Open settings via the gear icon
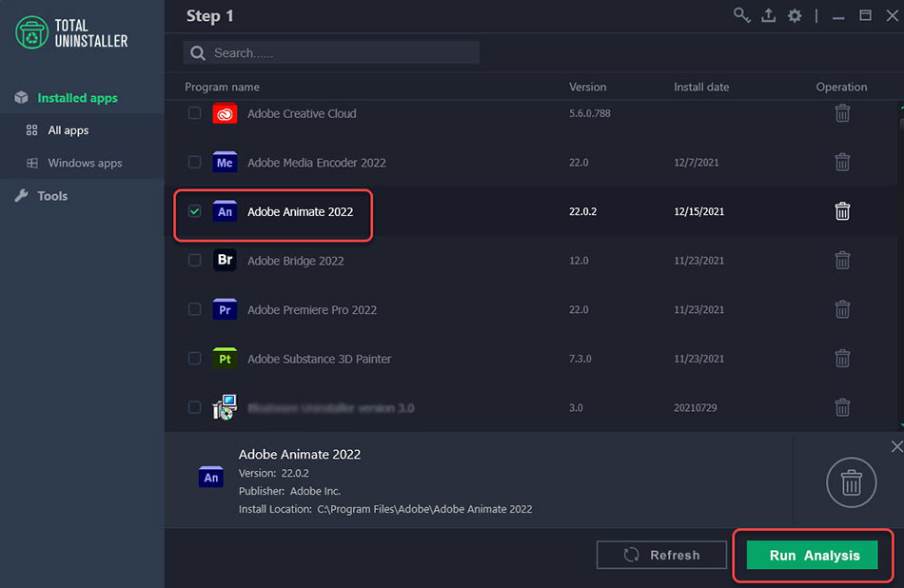 pyautogui.click(x=795, y=15)
